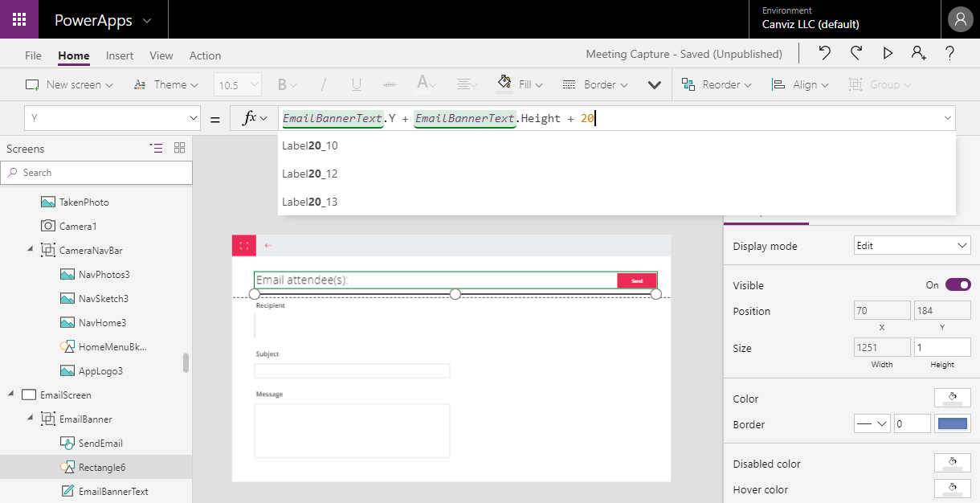The width and height of the screenshot is (980, 503).
Task: Open the Action menu
Action: click(205, 55)
